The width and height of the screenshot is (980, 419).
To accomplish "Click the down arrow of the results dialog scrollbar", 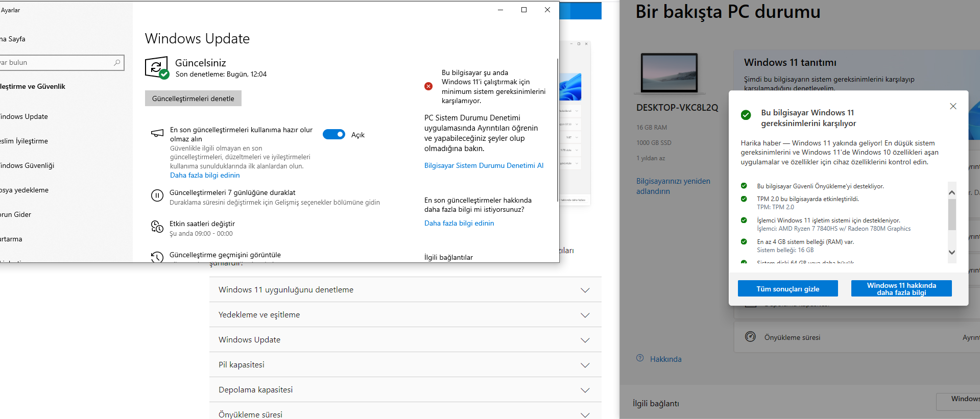I will coord(952,252).
